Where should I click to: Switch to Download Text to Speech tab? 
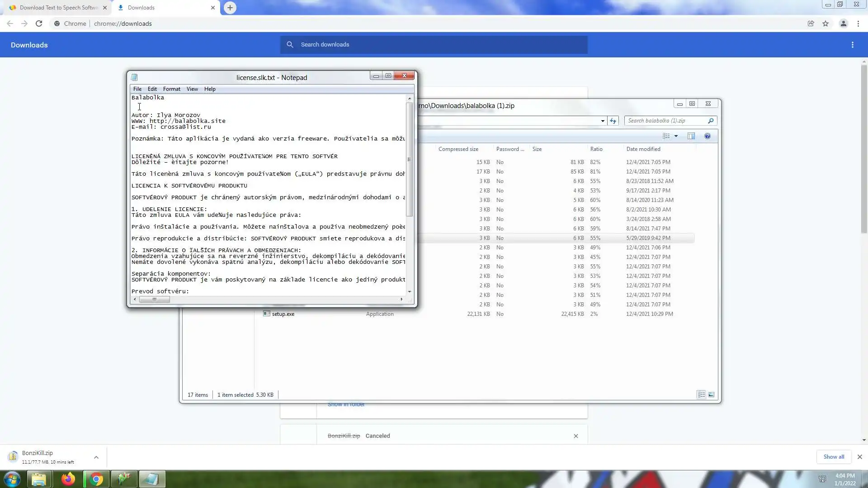tap(59, 8)
